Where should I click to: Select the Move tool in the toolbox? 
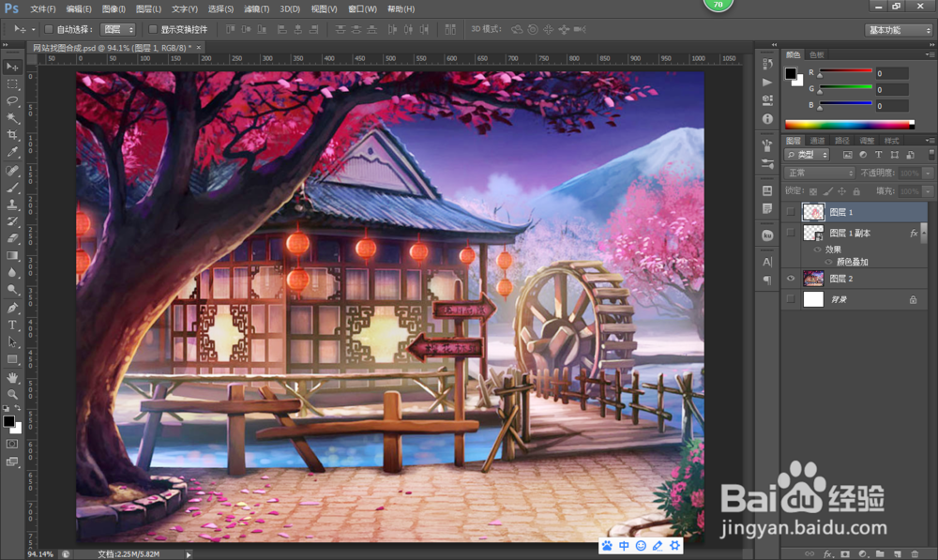(12, 67)
